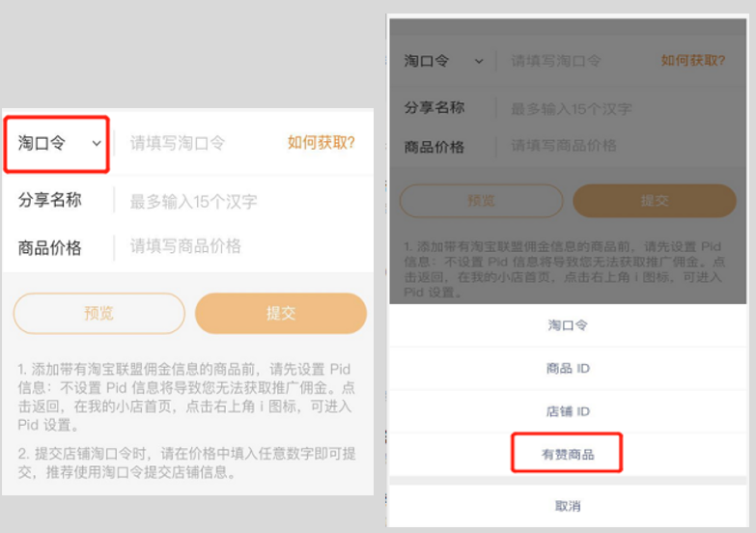The image size is (756, 533).
Task: Choose 有赞商品 option in bottom sheet
Action: point(568,454)
